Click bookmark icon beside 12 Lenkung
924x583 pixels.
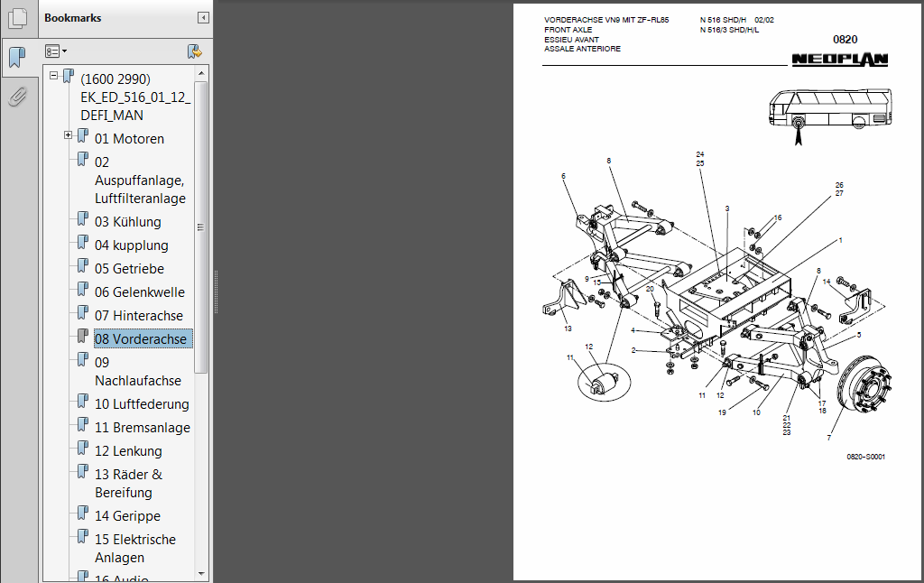point(82,449)
